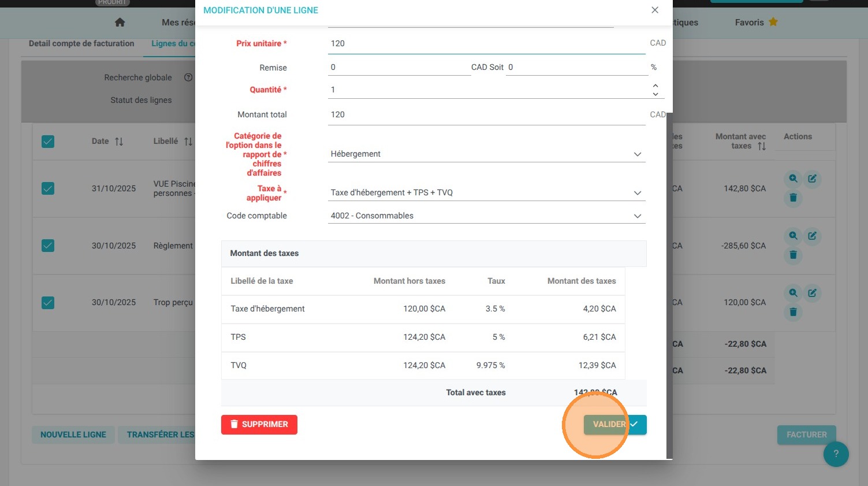Sort by Montant avec taxes arrows
Screen dimensions: 868x486
762,146
